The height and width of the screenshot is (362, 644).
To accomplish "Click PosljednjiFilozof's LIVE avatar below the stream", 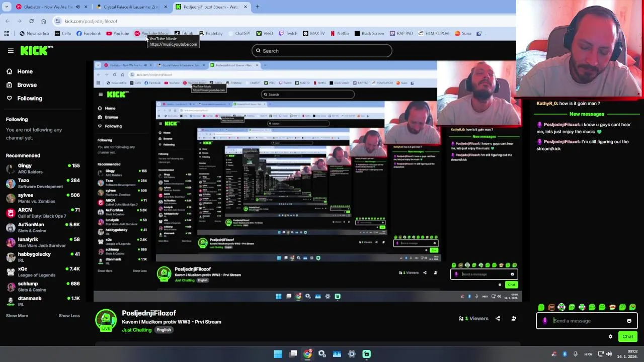I will pyautogui.click(x=106, y=320).
